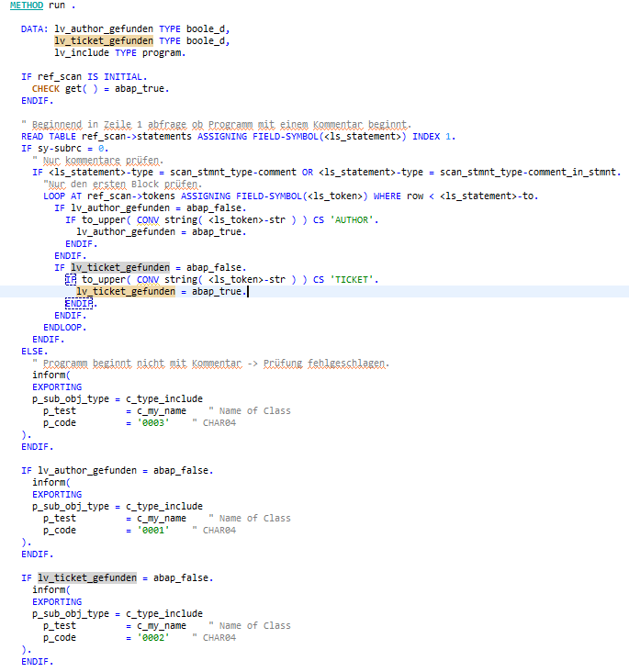The height and width of the screenshot is (672, 629).
Task: Click the method name 'run'
Action: [x=57, y=6]
